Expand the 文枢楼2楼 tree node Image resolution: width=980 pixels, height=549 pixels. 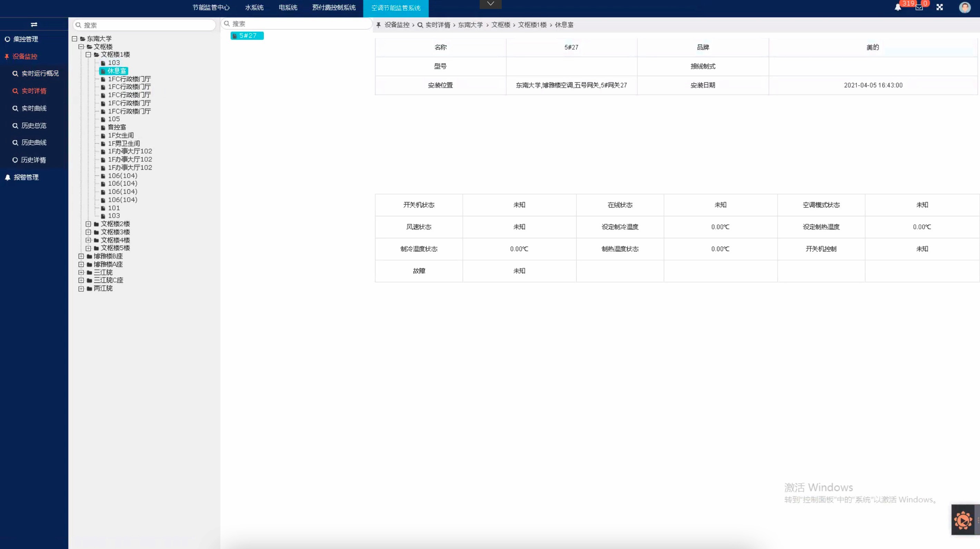88,224
